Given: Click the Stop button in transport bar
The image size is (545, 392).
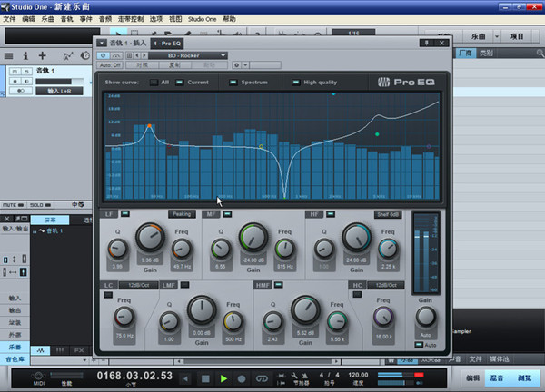Looking at the screenshot, I should [x=205, y=377].
